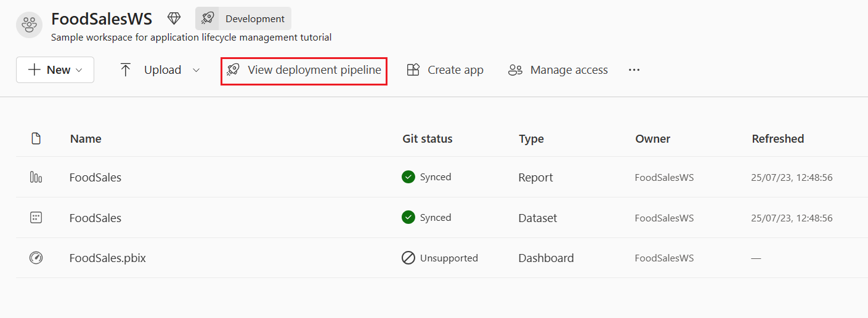Screen dimensions: 868x318
Task: Click the premium diamond icon beside workspace name
Action: 174,18
